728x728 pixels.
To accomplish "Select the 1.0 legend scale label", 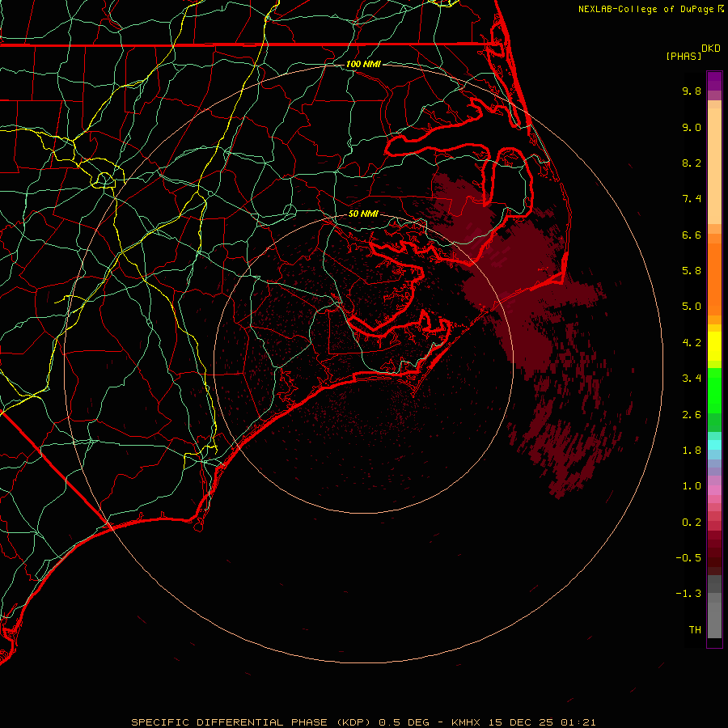I will click(692, 486).
